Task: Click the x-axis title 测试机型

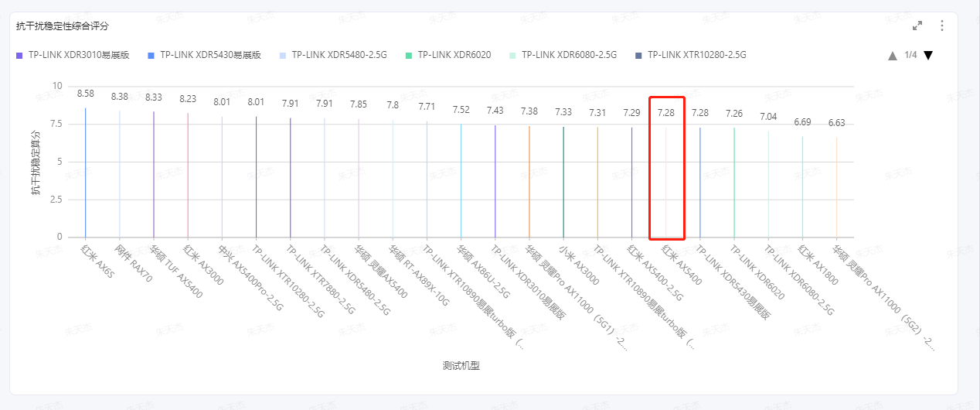Action: coord(461,365)
